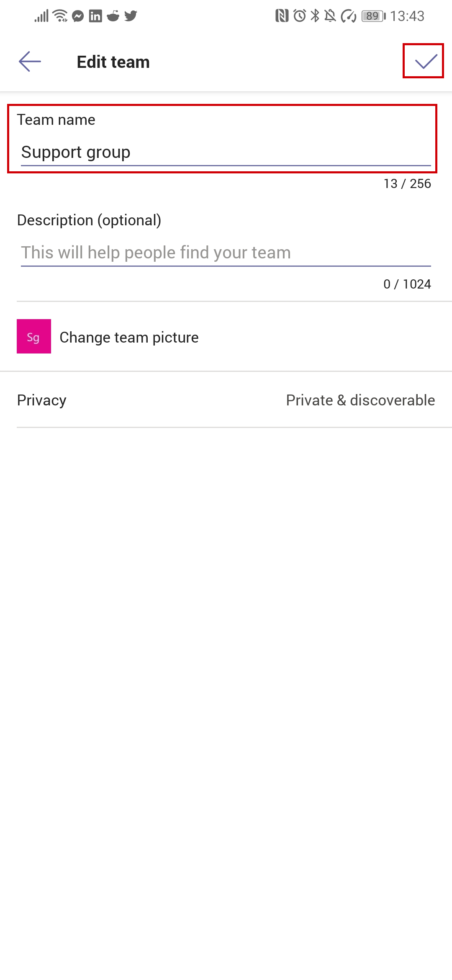452x980 pixels.
Task: Tap the alarm clock status icon
Action: tap(300, 16)
